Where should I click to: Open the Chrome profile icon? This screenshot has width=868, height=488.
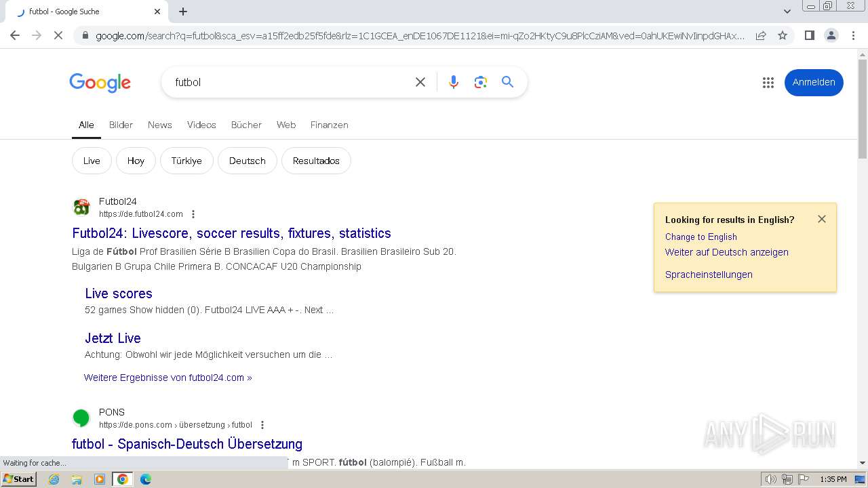tap(831, 35)
